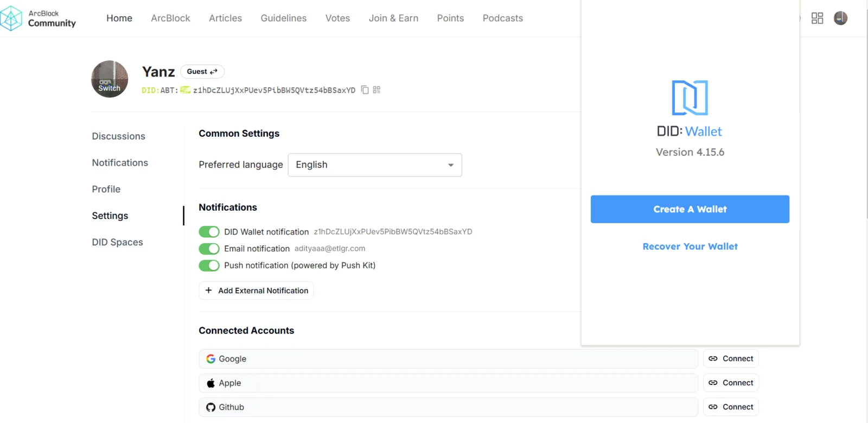Select the Profile sidebar tab
868x423 pixels.
(106, 190)
